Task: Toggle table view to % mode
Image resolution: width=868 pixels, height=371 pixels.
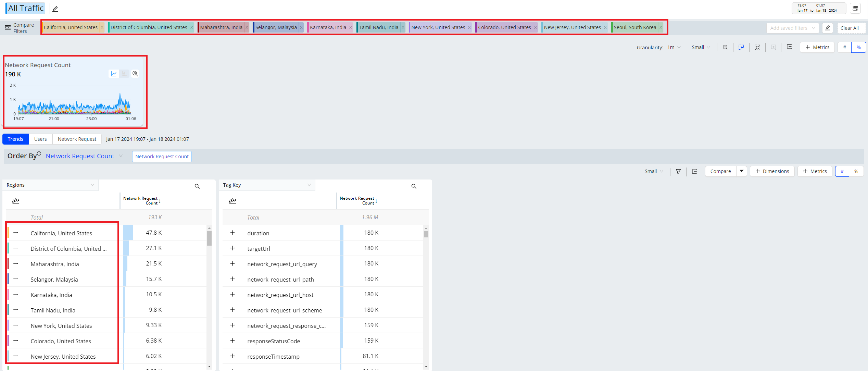Action: point(856,171)
